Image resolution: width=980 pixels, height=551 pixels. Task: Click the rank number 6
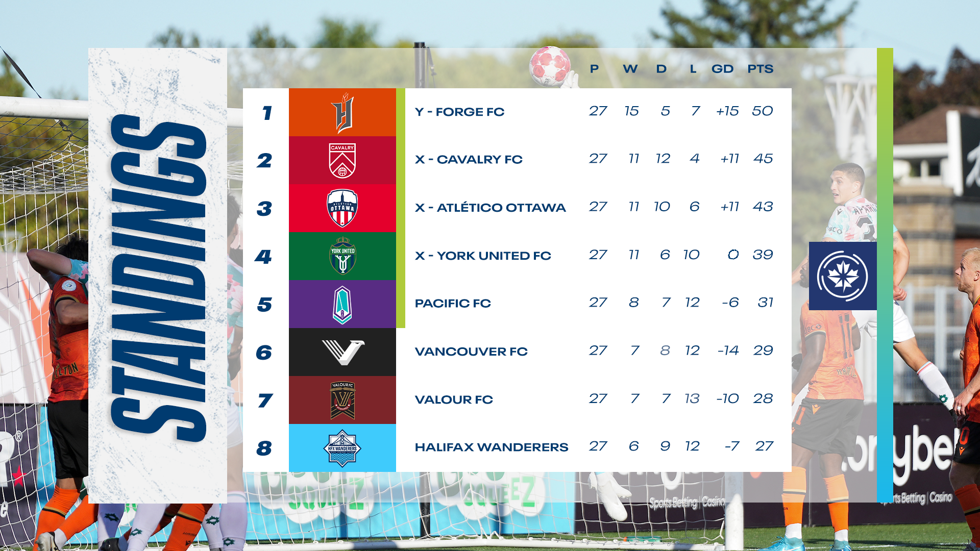pos(264,353)
